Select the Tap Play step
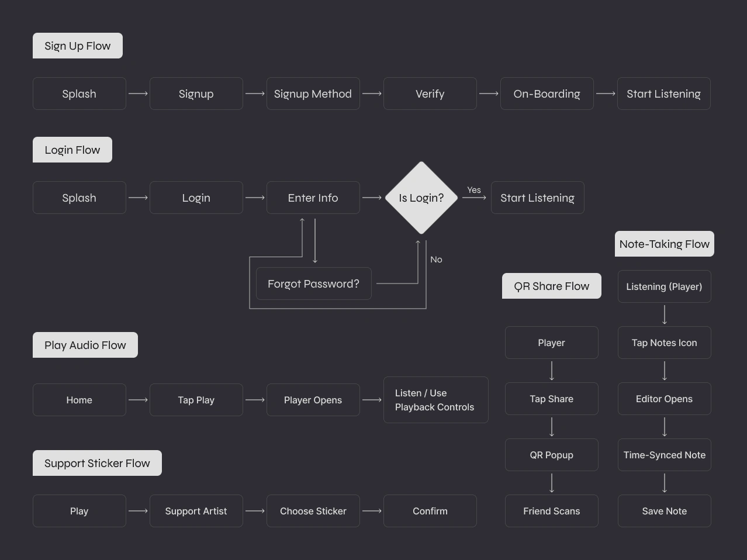The image size is (747, 560). [196, 400]
